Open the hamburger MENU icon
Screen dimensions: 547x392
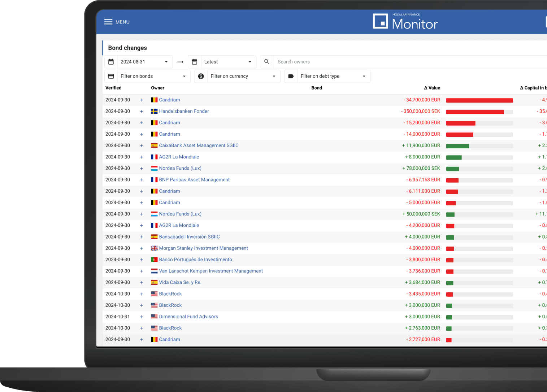pos(108,22)
